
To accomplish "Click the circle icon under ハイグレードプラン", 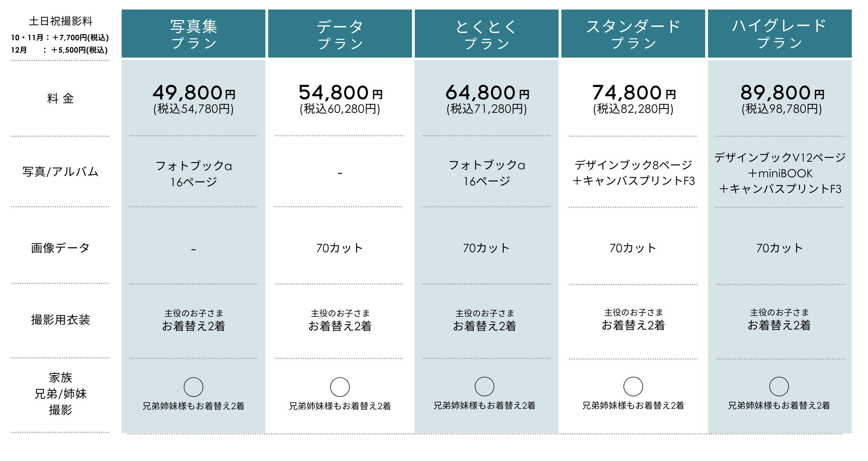I will click(779, 386).
